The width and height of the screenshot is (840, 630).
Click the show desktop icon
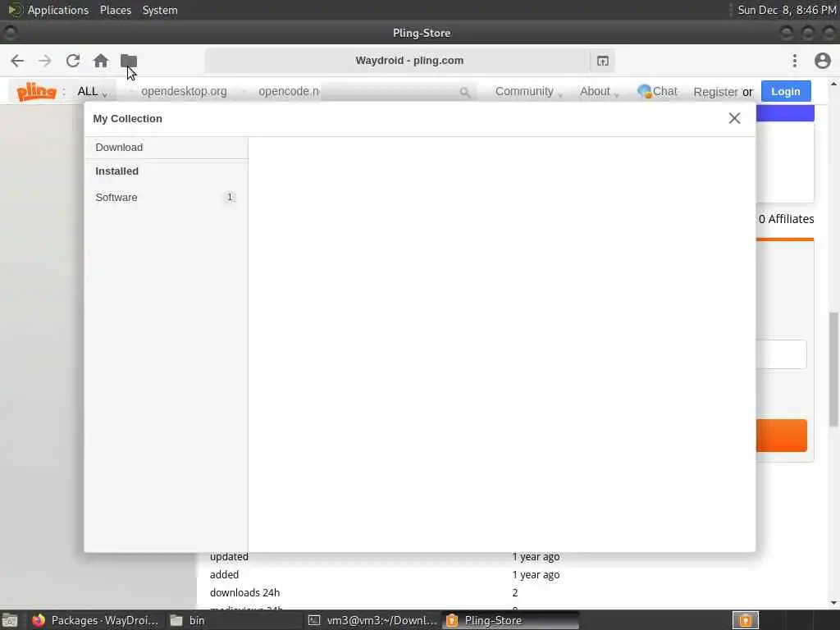pyautogui.click(x=10, y=620)
